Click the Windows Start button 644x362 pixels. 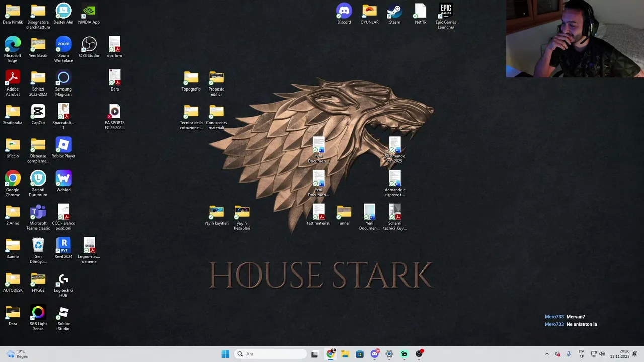[225, 354]
